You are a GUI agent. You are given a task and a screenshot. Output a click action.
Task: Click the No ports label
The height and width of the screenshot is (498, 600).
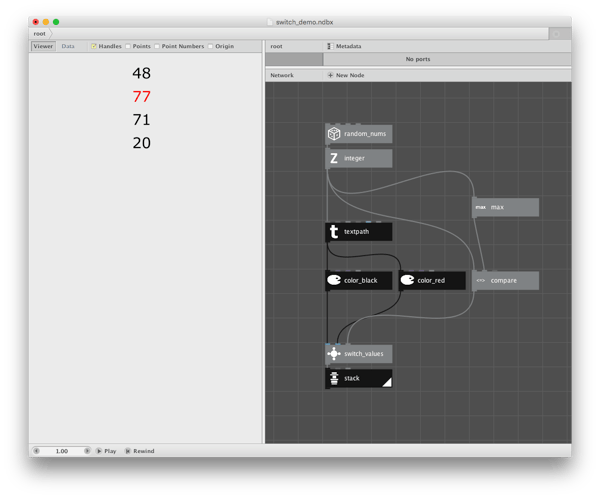pyautogui.click(x=418, y=59)
